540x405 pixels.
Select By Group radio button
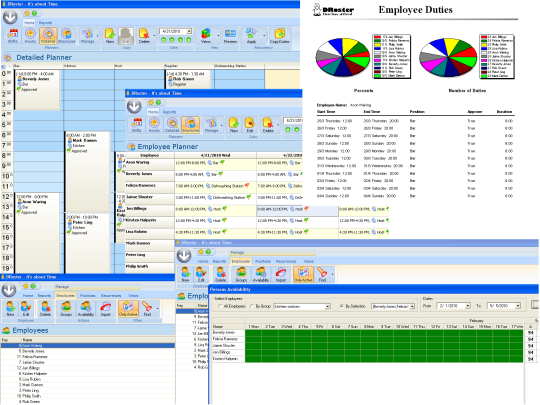[252, 306]
